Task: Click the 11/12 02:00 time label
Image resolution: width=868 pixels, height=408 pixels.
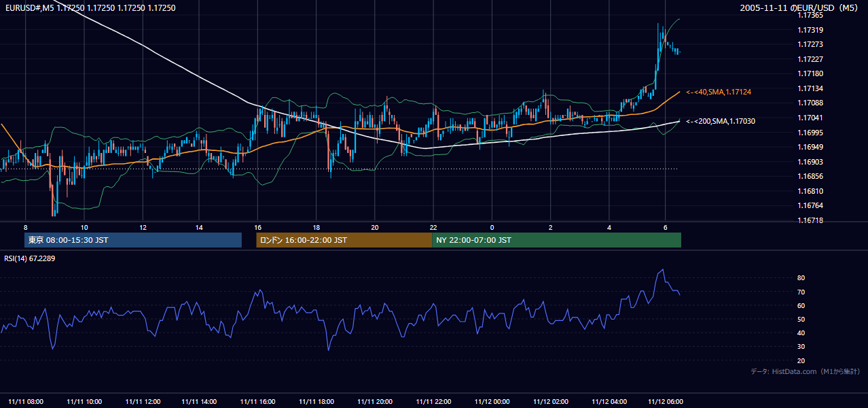Action: tap(550, 401)
